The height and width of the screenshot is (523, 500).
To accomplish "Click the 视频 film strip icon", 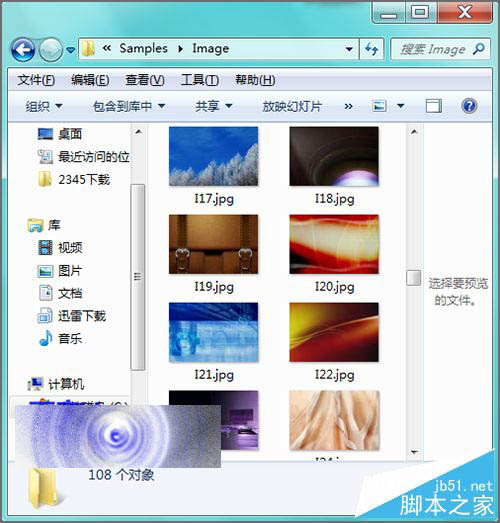I will 45,248.
